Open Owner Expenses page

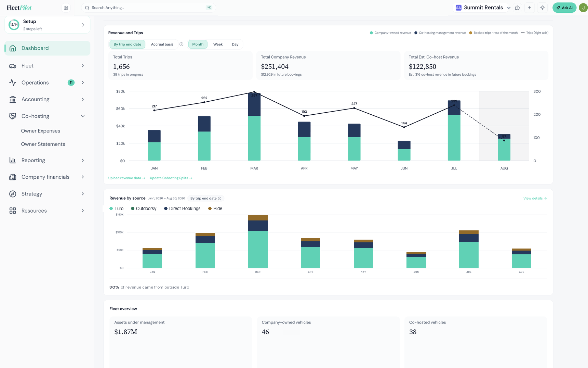[x=40, y=131]
